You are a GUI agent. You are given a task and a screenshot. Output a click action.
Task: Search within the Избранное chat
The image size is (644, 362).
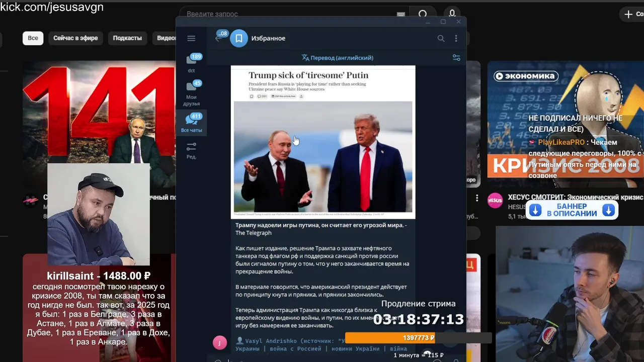tap(441, 38)
